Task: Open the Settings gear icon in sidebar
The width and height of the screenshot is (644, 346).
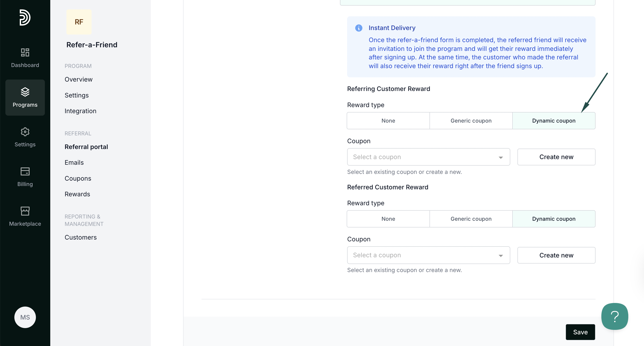Action: 25,132
